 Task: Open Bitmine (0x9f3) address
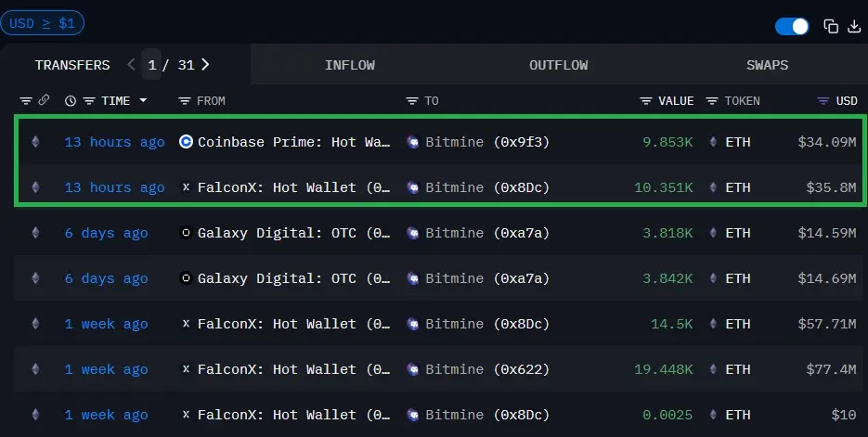pos(487,142)
